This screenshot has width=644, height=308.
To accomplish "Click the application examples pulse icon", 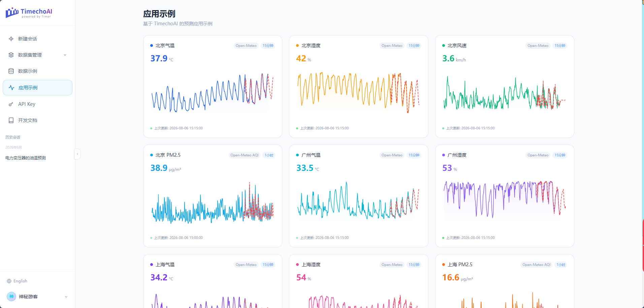I will click(x=11, y=88).
